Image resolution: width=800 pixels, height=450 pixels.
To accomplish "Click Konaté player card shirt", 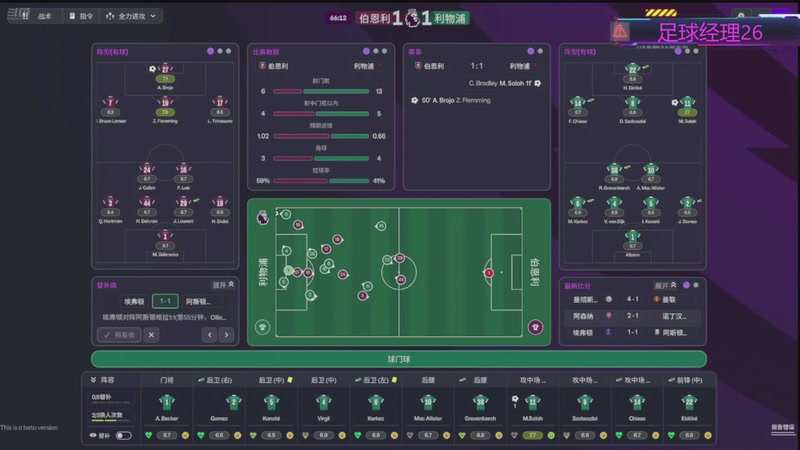I will [x=271, y=402].
